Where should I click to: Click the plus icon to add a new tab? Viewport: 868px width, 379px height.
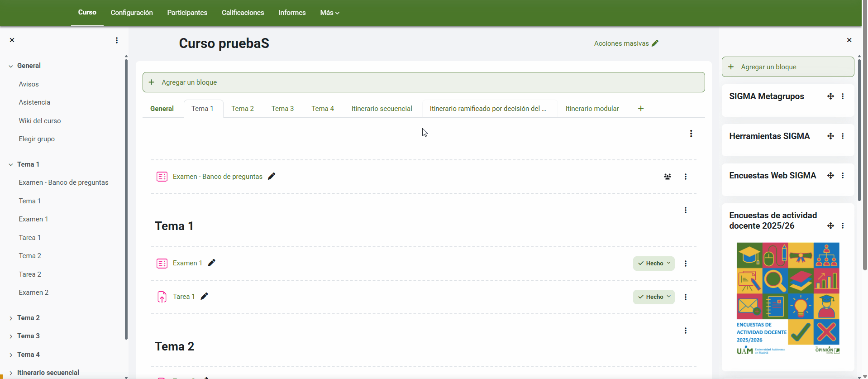pyautogui.click(x=640, y=109)
